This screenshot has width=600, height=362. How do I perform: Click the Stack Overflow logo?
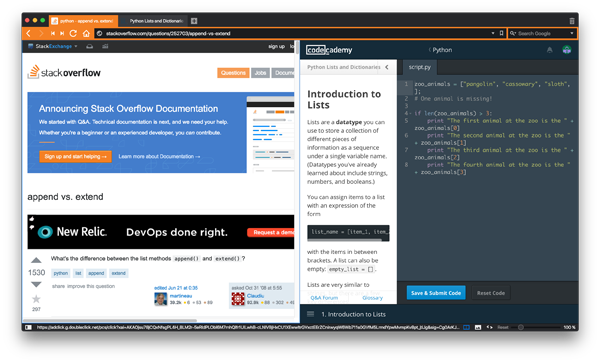tap(64, 72)
